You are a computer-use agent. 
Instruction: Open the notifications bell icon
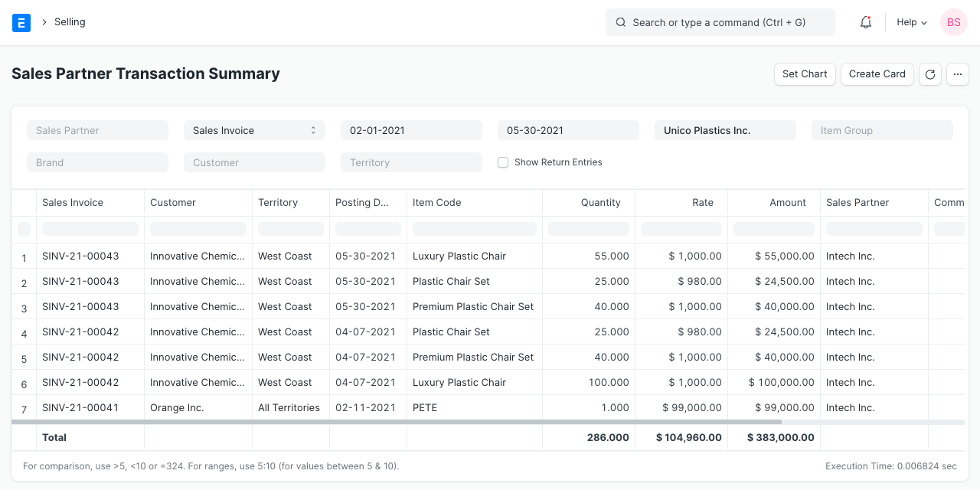866,22
